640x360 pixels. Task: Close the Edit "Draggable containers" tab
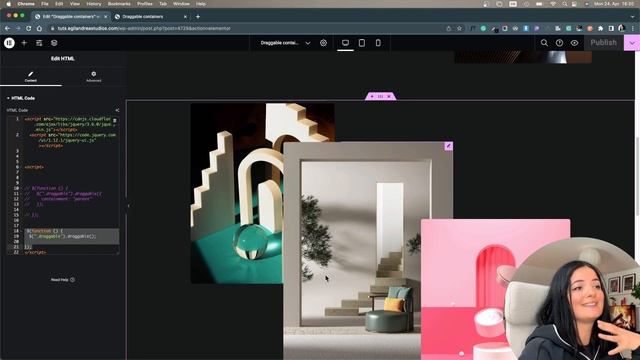click(x=106, y=17)
